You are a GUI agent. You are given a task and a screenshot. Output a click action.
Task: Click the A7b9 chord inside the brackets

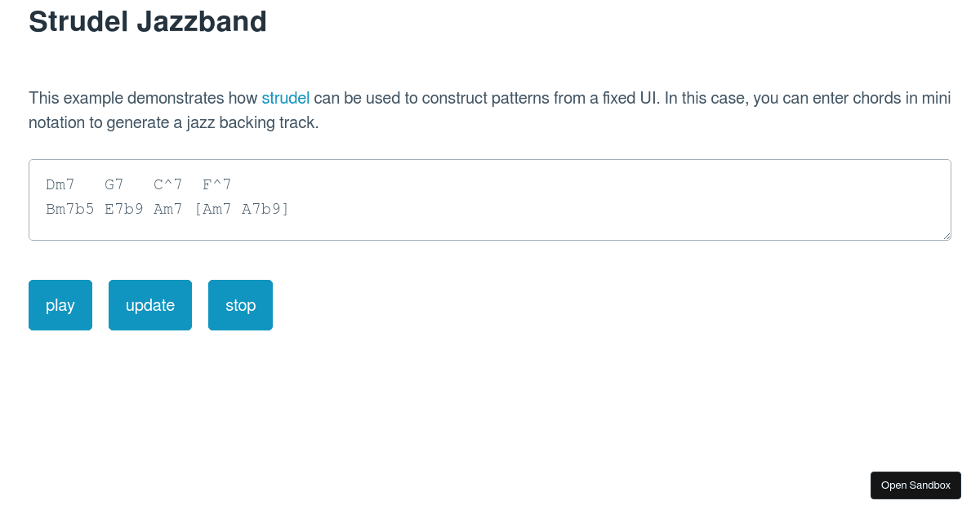point(261,209)
